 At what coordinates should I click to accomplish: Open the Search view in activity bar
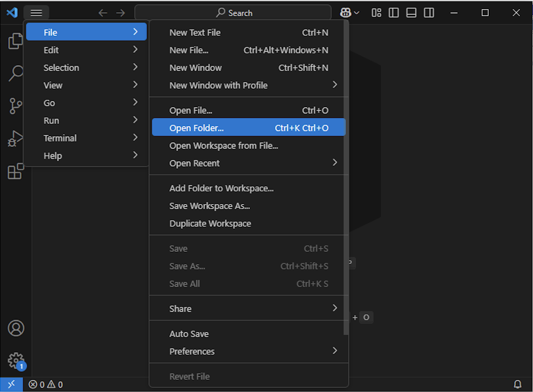pyautogui.click(x=16, y=74)
